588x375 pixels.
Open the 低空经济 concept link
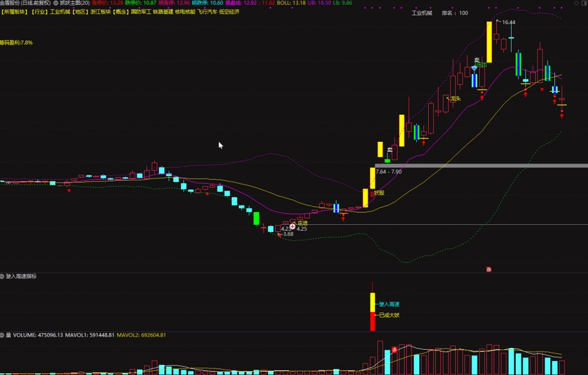coord(229,12)
